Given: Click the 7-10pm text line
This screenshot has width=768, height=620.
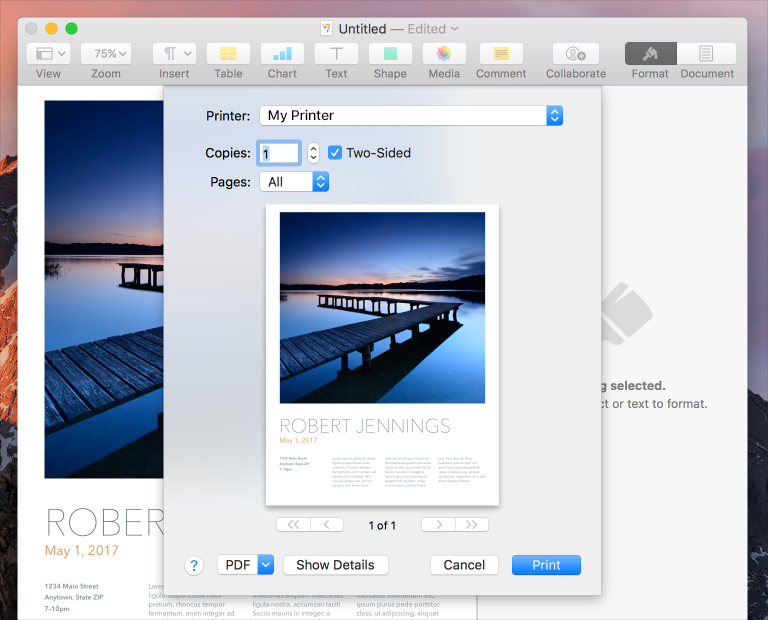Looking at the screenshot, I should [x=57, y=609].
